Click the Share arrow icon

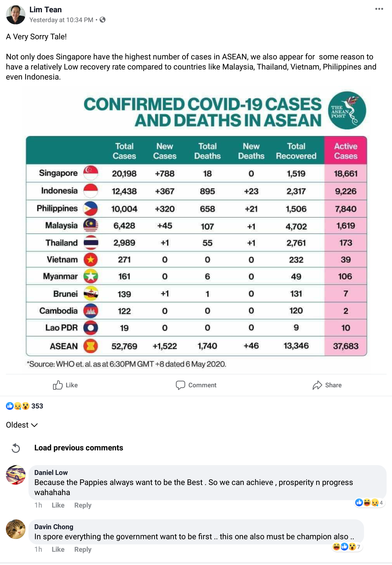[317, 385]
